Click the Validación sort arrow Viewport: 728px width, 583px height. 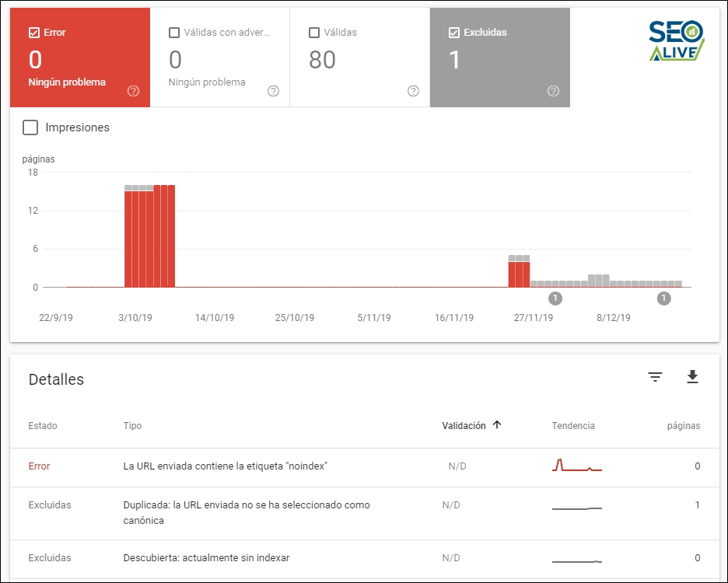497,425
